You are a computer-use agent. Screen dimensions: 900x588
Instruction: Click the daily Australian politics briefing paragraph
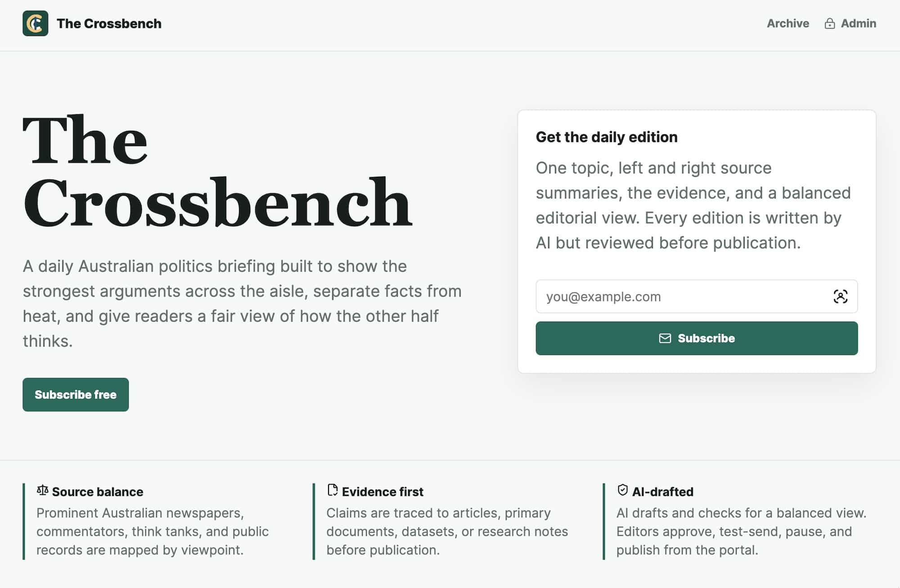(x=242, y=304)
